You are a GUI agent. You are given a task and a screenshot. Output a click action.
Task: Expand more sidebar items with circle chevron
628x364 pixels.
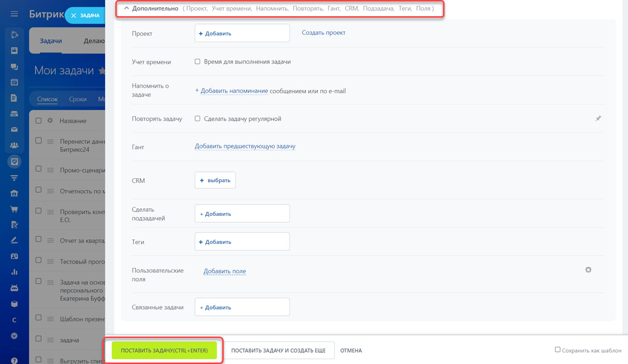click(14, 336)
